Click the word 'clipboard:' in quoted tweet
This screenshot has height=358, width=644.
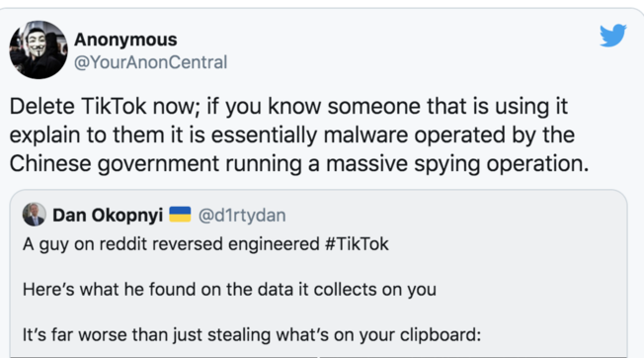click(x=441, y=334)
